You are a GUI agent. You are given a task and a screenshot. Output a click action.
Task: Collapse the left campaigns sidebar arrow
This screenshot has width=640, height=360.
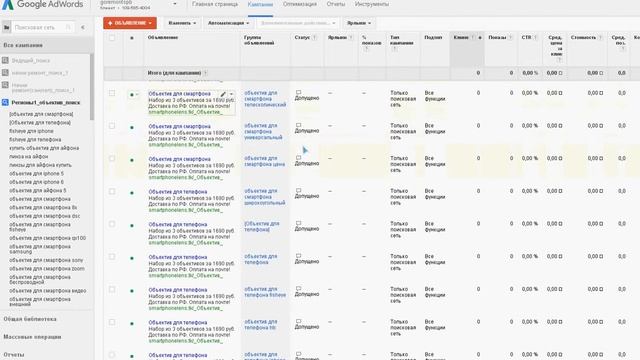click(83, 27)
